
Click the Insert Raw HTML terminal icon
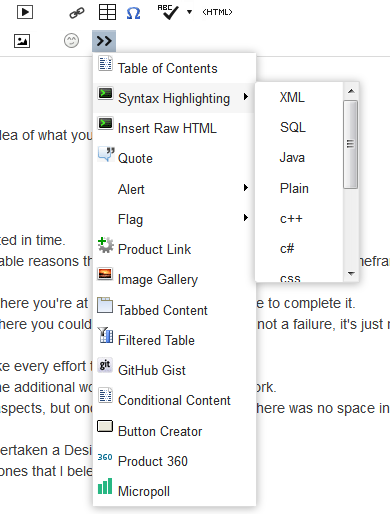click(x=105, y=123)
